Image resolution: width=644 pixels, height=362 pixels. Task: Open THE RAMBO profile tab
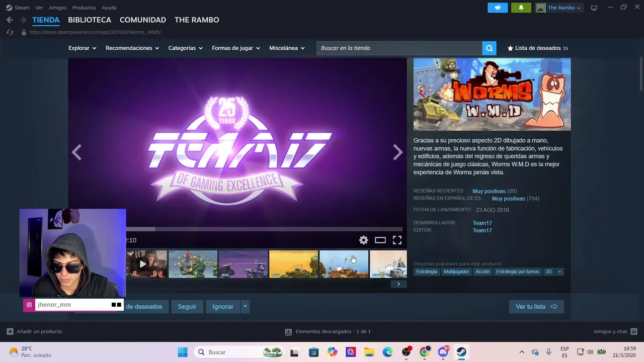197,20
